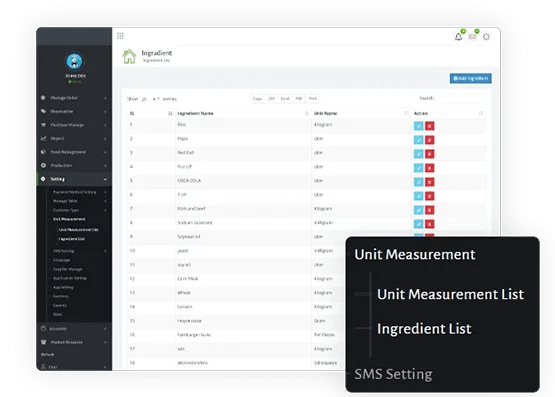Open App Setting in the sidebar
The image size is (555, 397).
click(x=63, y=287)
